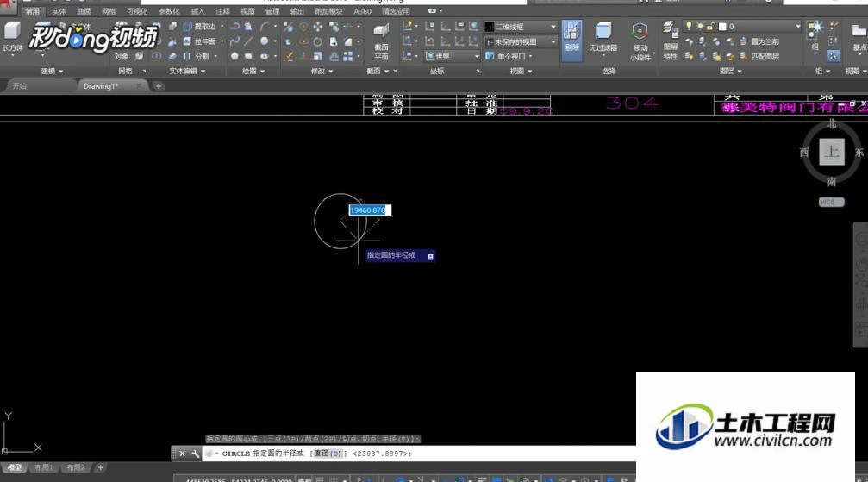
Task: Open 二维线框 visual style dropdown
Action: 521,26
